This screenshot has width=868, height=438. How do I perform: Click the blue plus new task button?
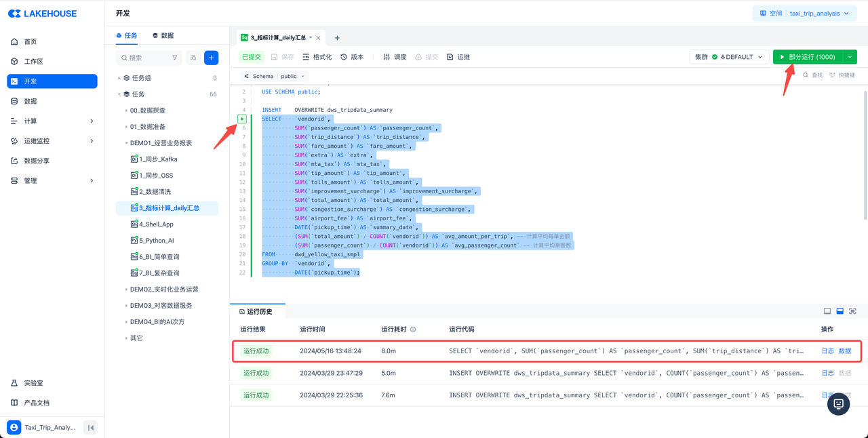click(211, 58)
